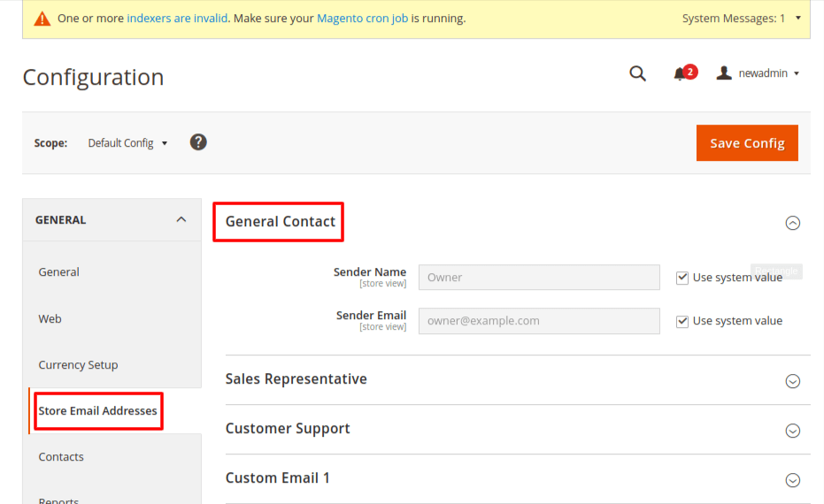Select Contacts in the sidebar menu
Viewport: 824px width, 504px height.
tap(61, 457)
